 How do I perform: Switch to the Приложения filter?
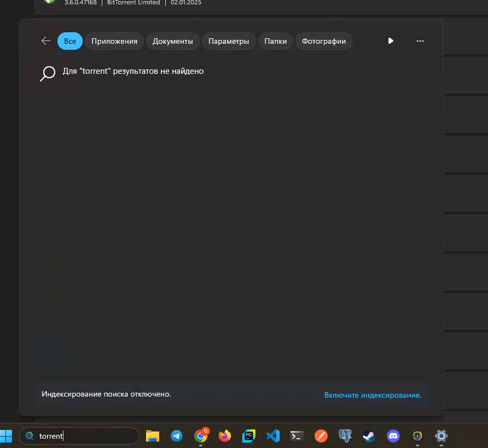[114, 41]
